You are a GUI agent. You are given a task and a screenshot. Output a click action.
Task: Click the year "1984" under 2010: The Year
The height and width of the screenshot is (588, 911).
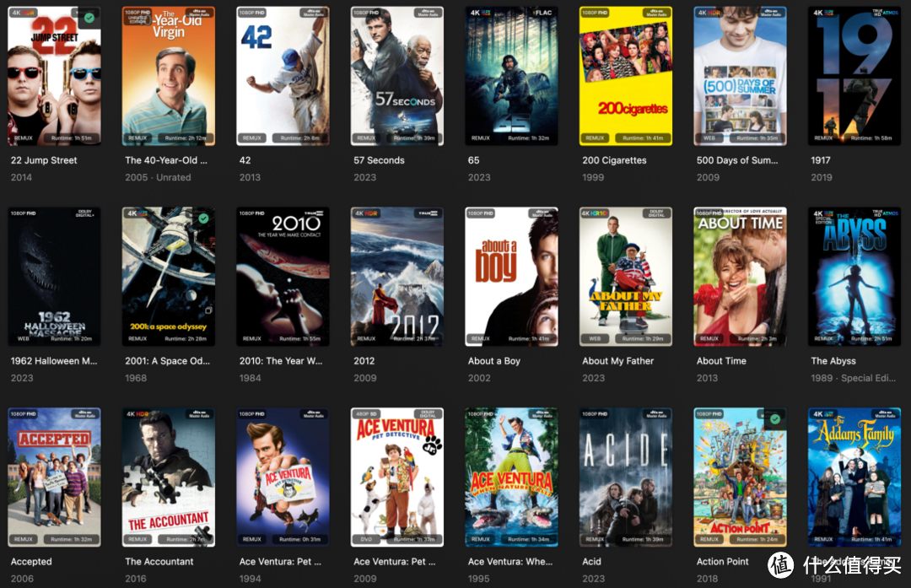click(x=251, y=378)
